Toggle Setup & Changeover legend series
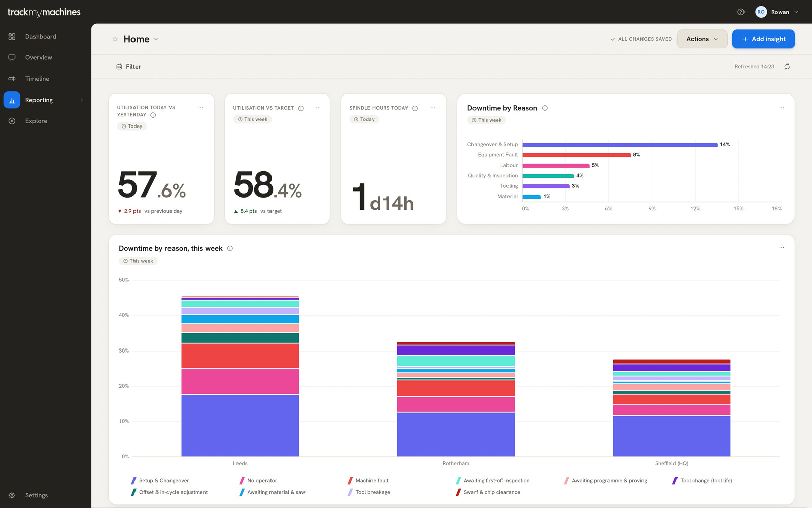The image size is (812, 508). point(160,481)
